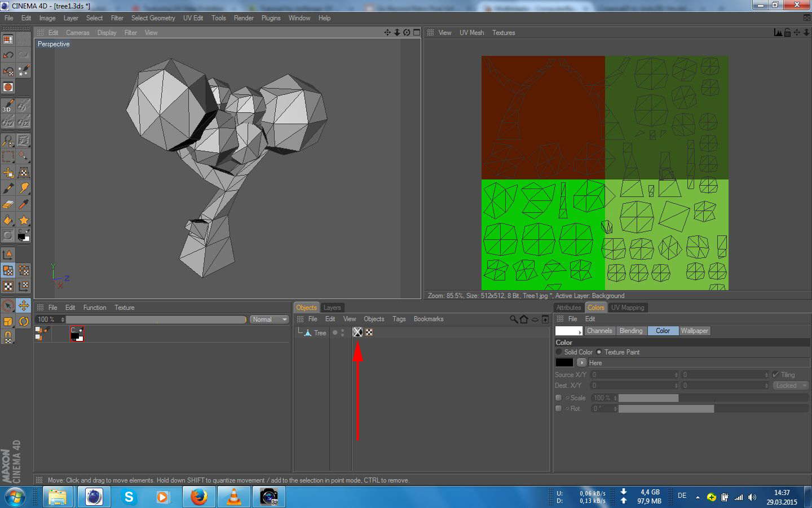The image size is (812, 508).
Task: Pick the Eyedropper tool
Action: coord(24,204)
